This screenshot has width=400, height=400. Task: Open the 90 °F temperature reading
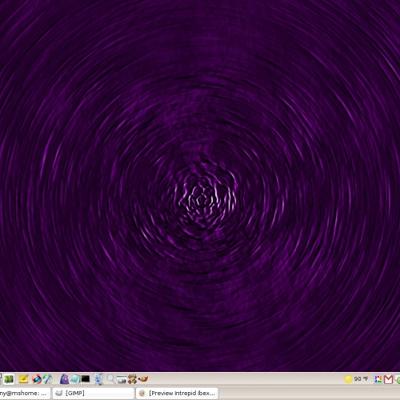coord(361,379)
